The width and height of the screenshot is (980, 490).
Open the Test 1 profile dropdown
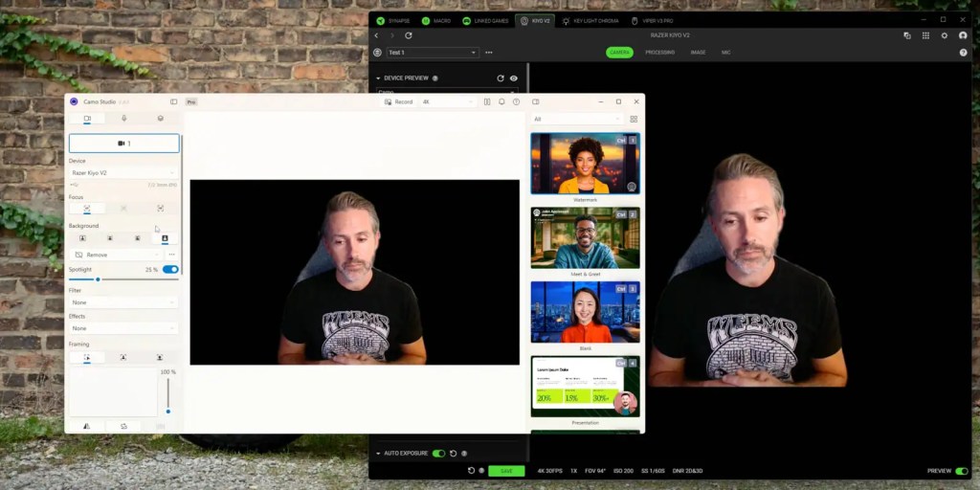[x=432, y=53]
